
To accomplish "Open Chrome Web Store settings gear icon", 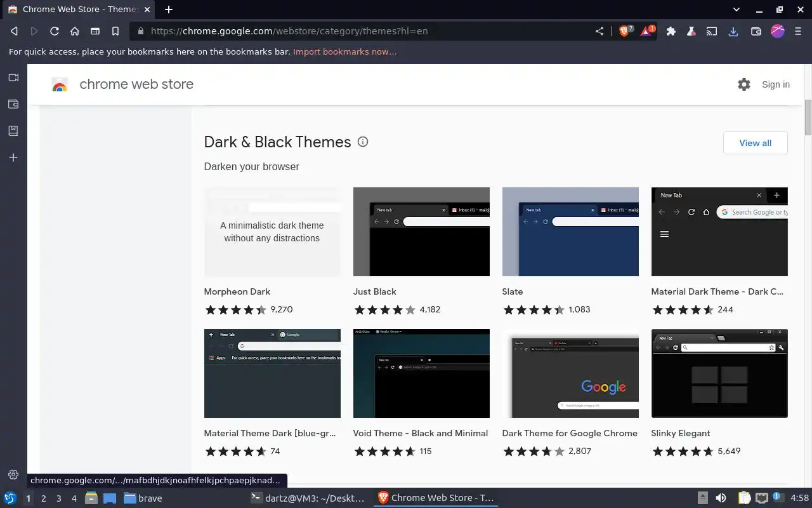I will [x=744, y=84].
